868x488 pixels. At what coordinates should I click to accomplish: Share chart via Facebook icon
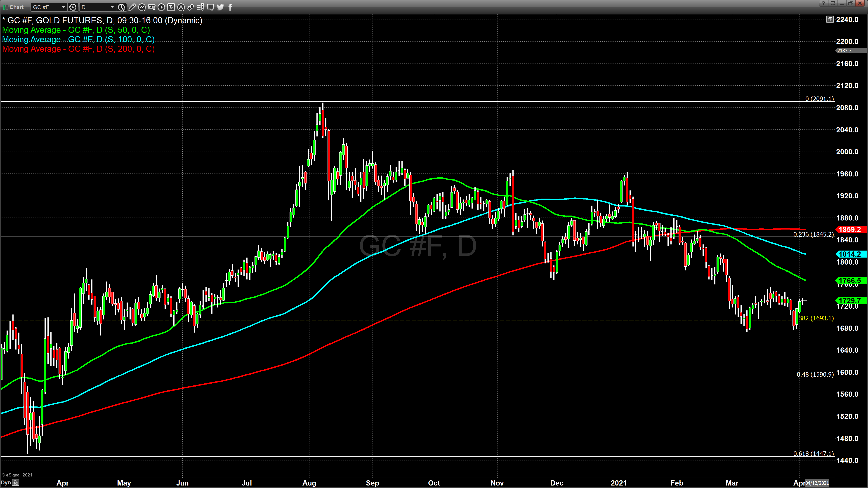(231, 7)
